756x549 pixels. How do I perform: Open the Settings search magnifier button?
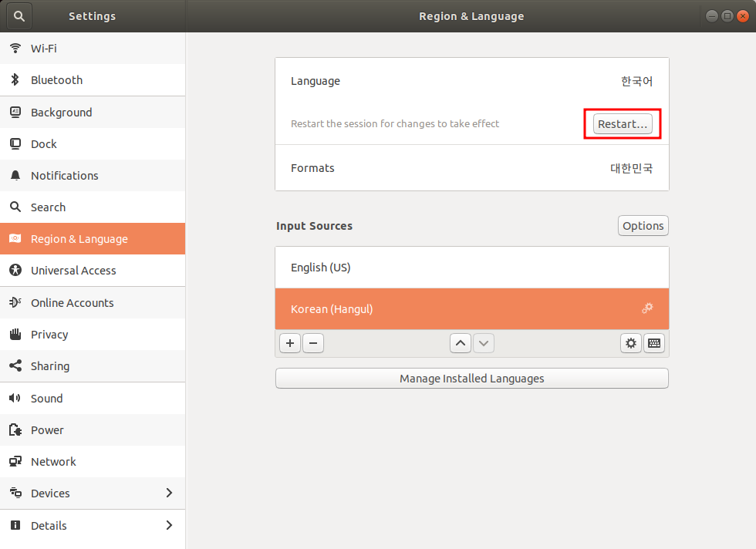19,16
